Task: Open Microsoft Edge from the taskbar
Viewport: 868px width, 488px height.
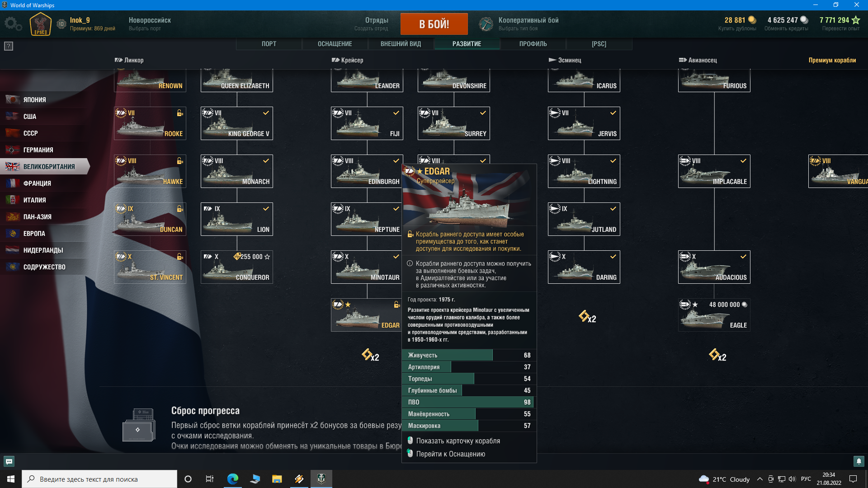Action: pyautogui.click(x=232, y=479)
